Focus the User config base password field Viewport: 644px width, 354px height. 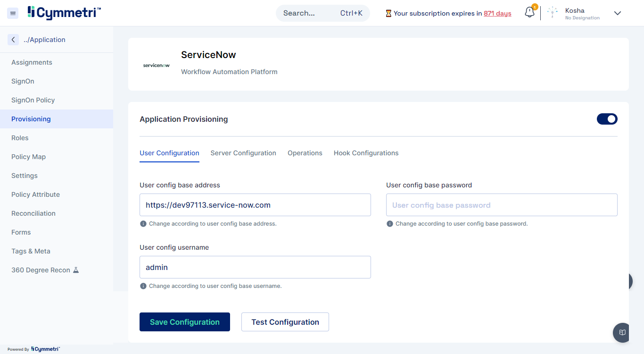pyautogui.click(x=502, y=205)
